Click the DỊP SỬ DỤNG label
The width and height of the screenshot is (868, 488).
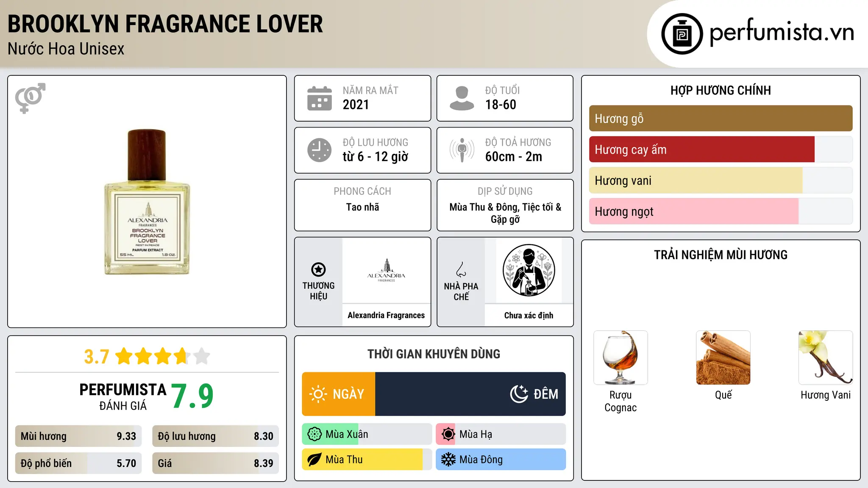[x=505, y=191]
